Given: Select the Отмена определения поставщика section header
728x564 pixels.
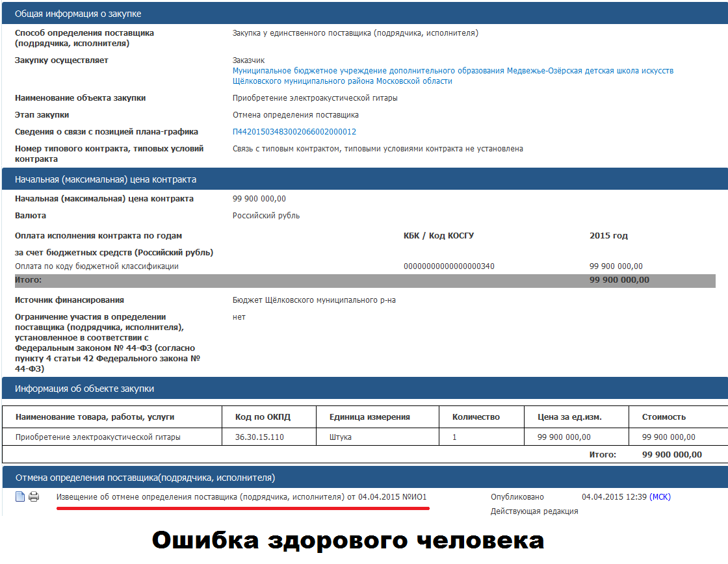Looking at the screenshot, I should (x=365, y=477).
